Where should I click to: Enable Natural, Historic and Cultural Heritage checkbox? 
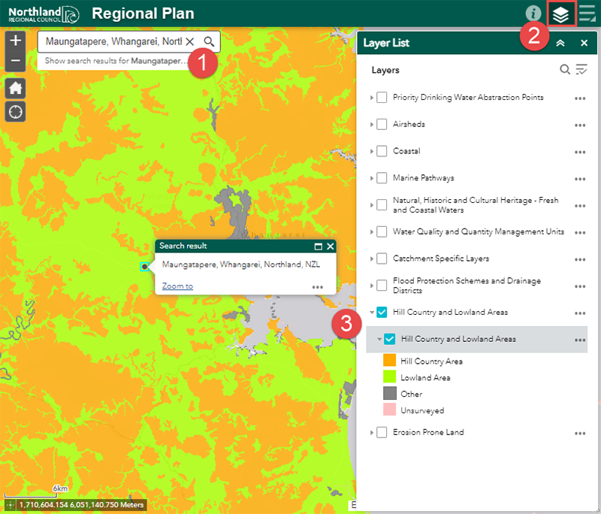(382, 205)
